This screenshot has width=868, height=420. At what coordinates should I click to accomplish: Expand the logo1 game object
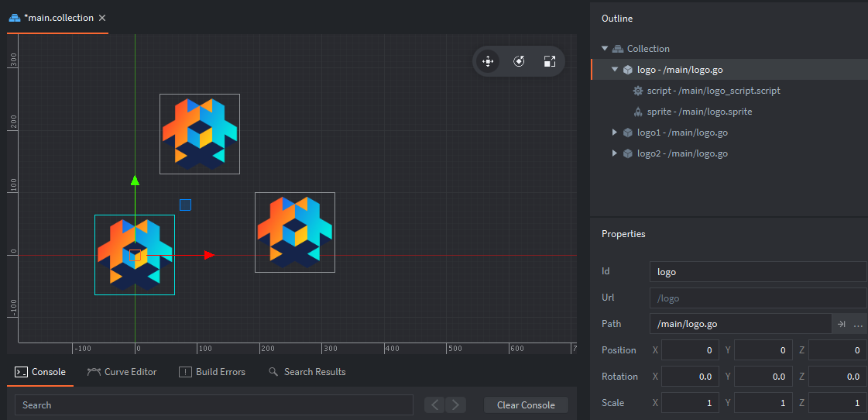tap(615, 133)
